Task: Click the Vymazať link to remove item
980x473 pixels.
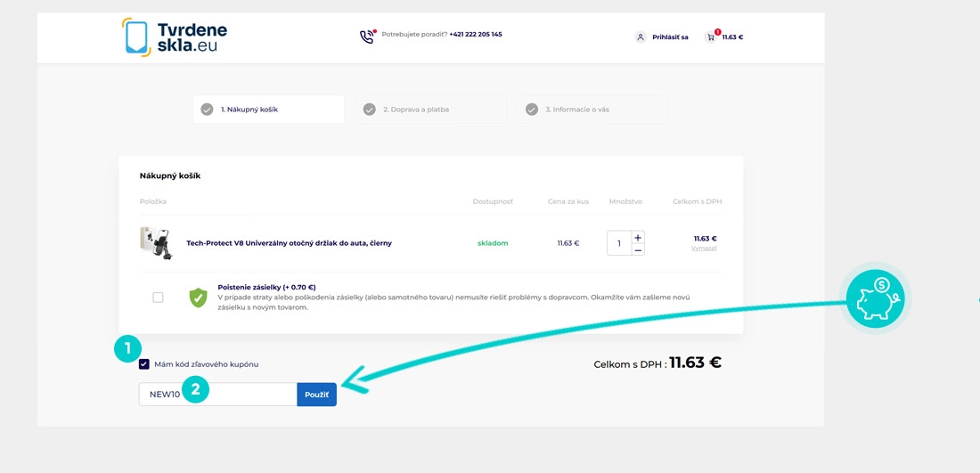Action: click(704, 249)
